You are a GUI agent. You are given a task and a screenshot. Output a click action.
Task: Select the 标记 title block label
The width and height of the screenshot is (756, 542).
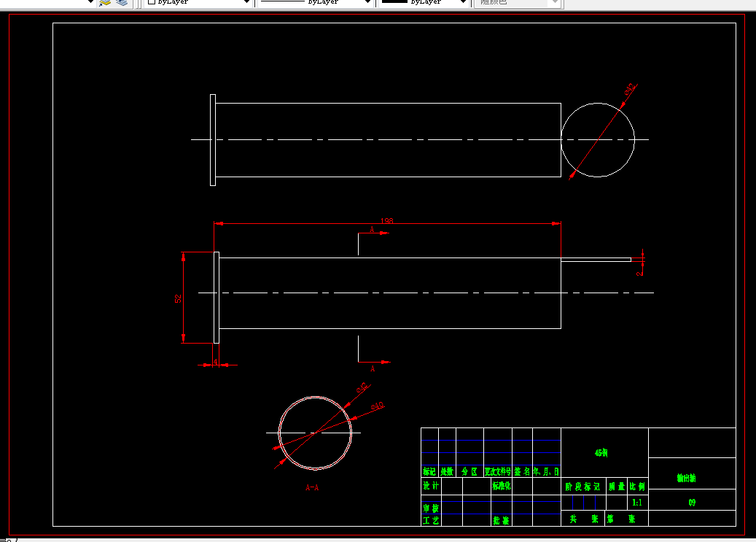click(x=429, y=471)
